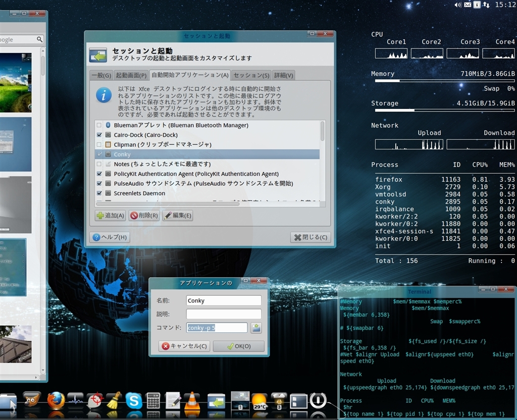Uncheck Cairo-Dock autostart checkbox
517x420 pixels.
click(x=99, y=135)
